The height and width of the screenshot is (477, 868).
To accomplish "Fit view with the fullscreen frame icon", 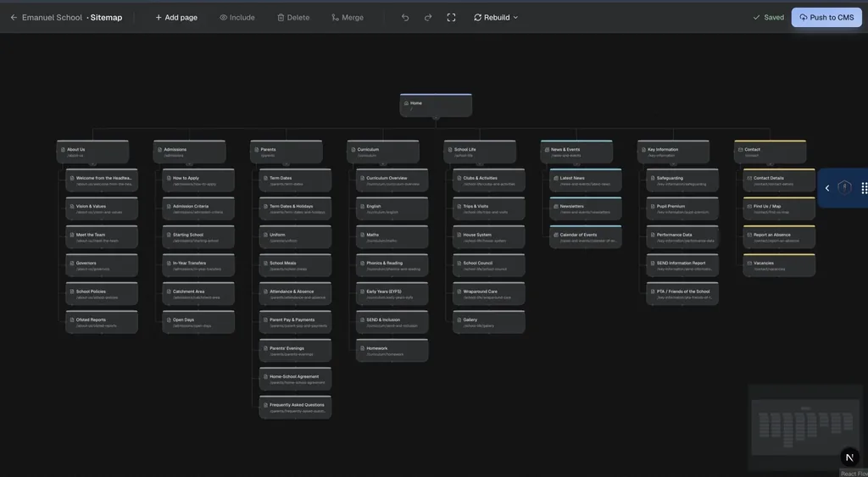I will [451, 18].
